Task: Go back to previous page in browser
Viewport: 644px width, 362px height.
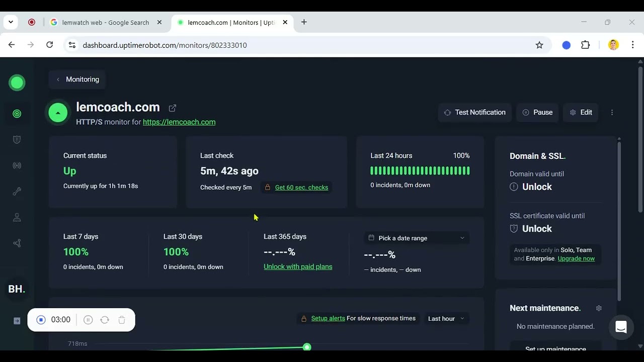Action: pos(12,45)
